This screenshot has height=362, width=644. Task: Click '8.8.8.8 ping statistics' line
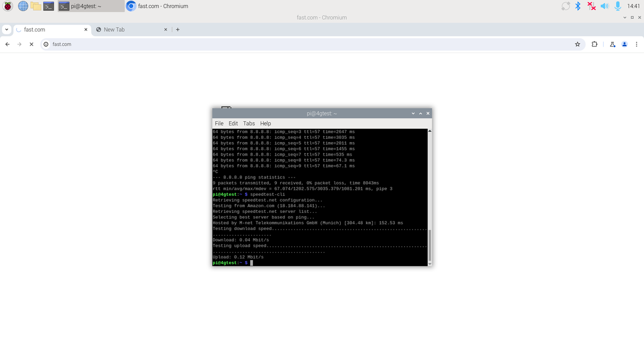(254, 177)
